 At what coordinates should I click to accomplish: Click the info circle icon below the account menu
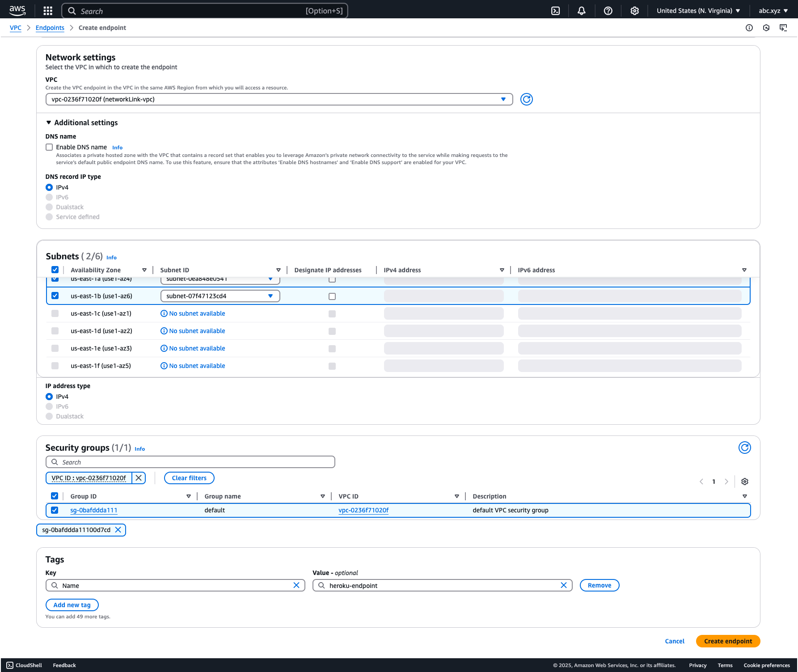click(x=749, y=28)
